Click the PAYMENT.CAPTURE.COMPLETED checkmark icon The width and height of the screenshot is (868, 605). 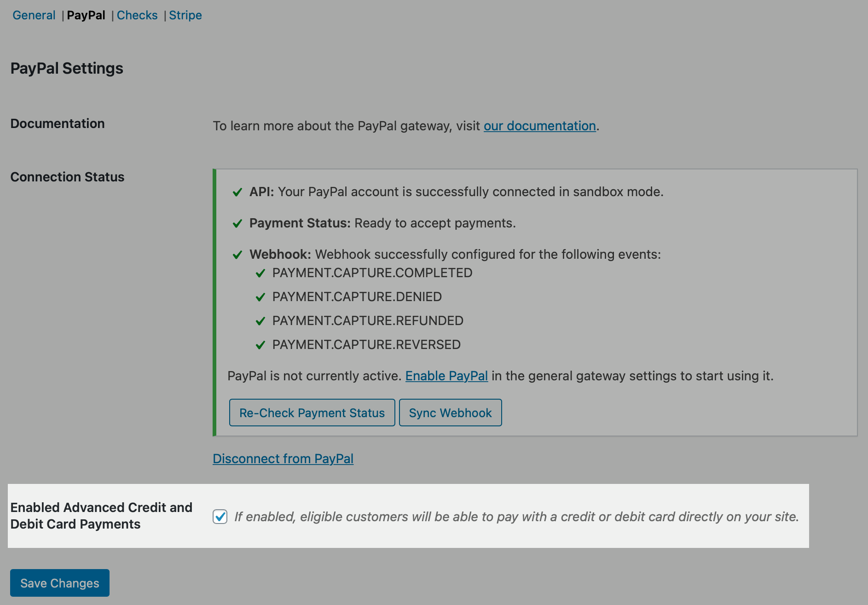point(260,273)
